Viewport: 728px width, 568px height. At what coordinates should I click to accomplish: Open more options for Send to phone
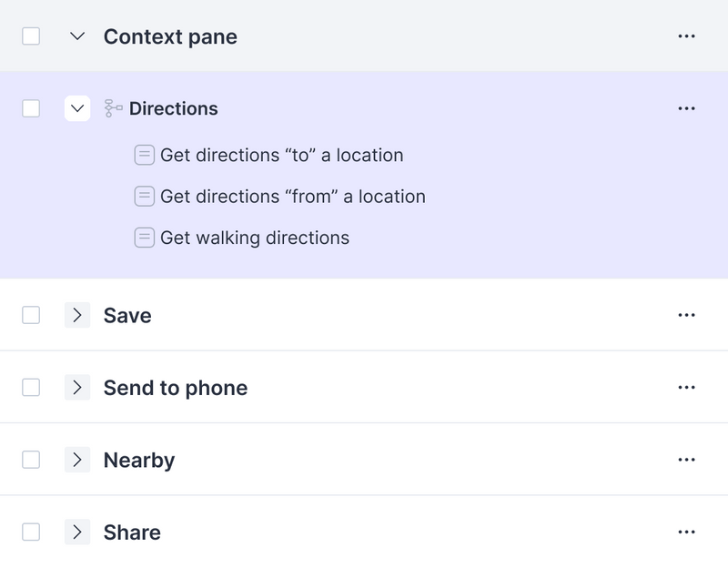click(686, 388)
